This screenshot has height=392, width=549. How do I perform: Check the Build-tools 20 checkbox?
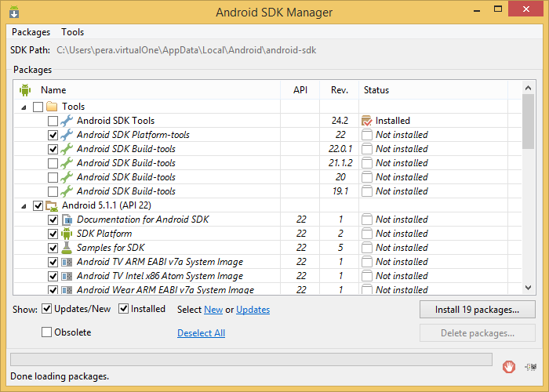53,177
